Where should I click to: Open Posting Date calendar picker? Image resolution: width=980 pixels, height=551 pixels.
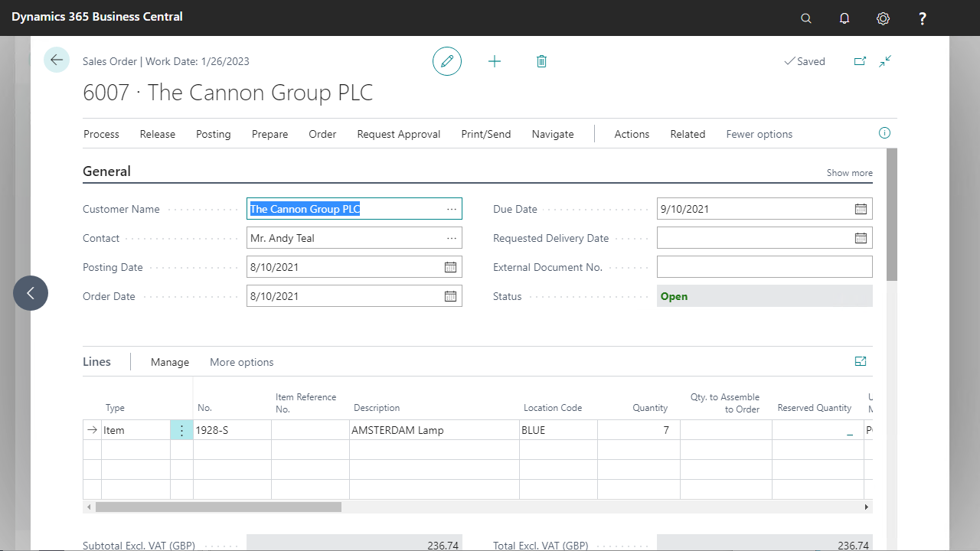[450, 267]
